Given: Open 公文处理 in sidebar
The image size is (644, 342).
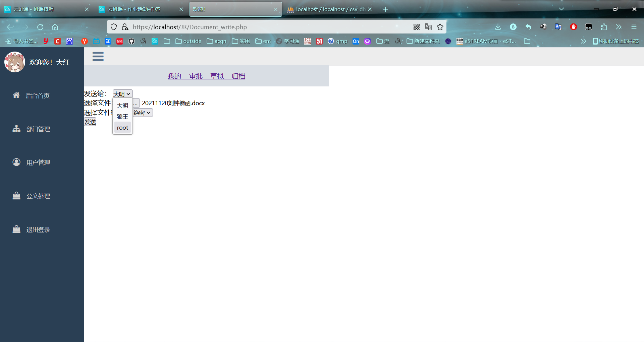Looking at the screenshot, I should 38,196.
